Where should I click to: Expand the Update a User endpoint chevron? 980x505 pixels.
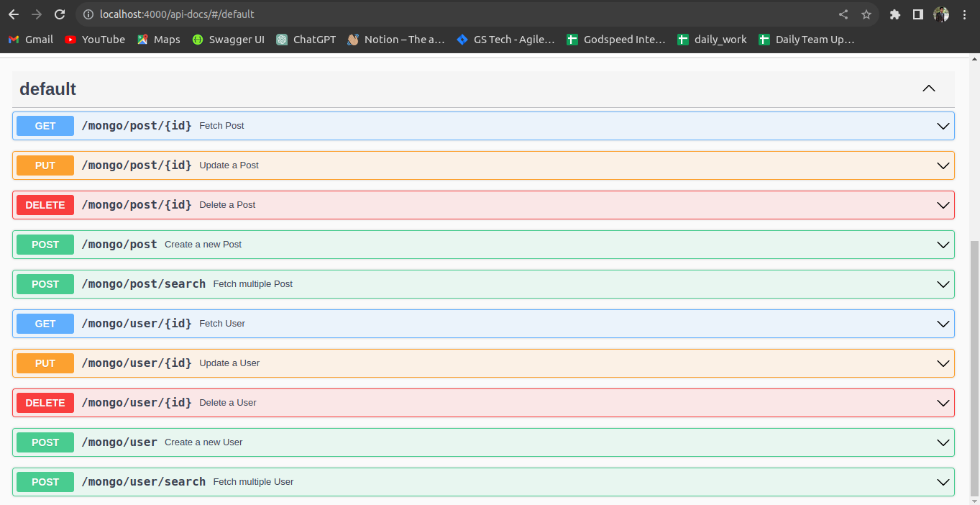point(943,363)
